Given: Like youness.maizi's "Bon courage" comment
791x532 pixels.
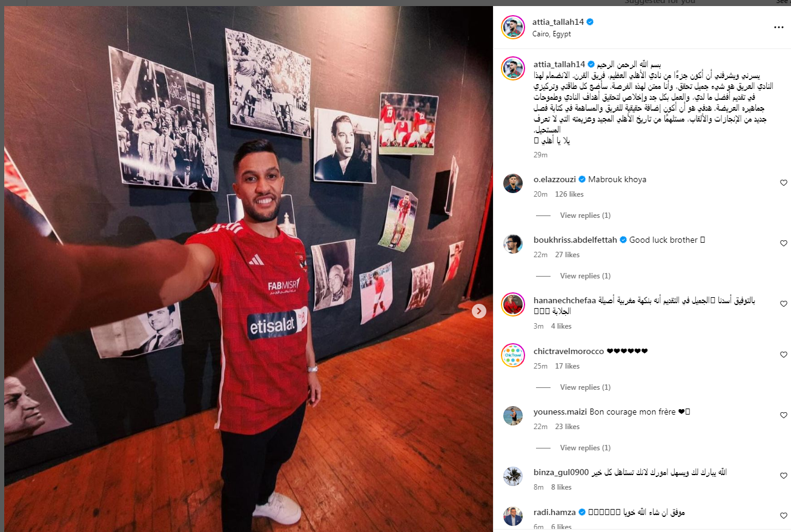Looking at the screenshot, I should point(783,415).
